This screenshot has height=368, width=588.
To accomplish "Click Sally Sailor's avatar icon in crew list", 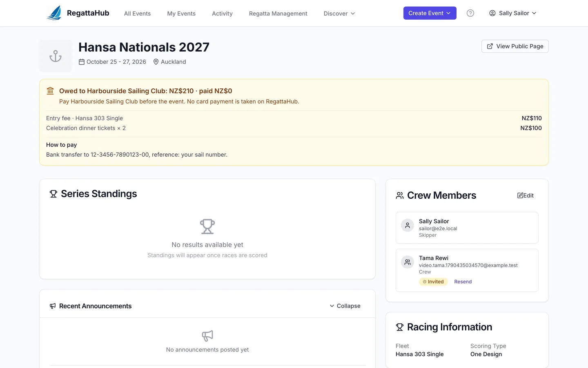I will point(408,225).
